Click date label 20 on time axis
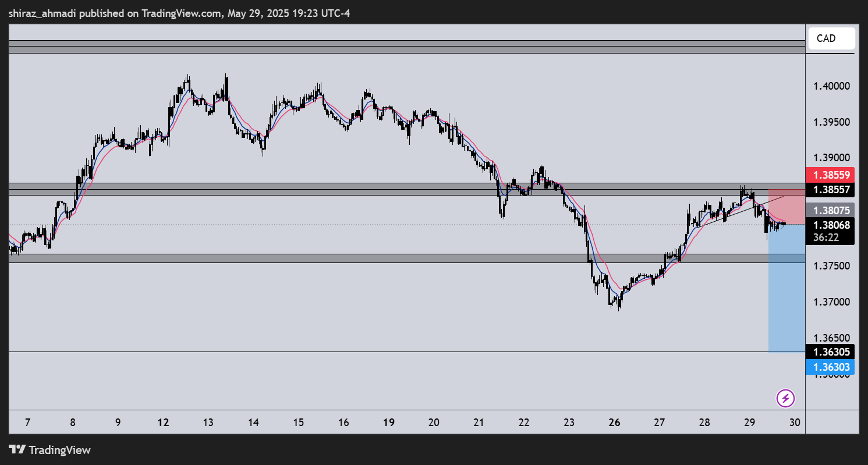The image size is (868, 465). coord(434,423)
